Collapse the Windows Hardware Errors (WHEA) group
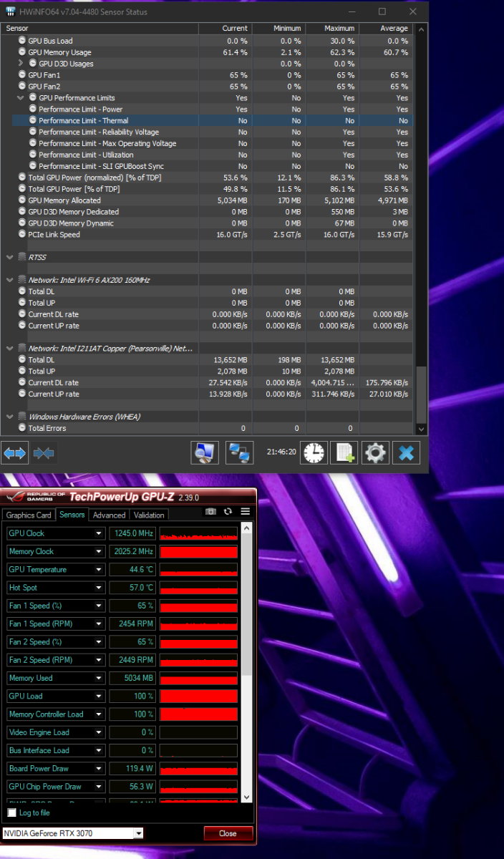Viewport: 504px width, 859px height. [x=10, y=417]
